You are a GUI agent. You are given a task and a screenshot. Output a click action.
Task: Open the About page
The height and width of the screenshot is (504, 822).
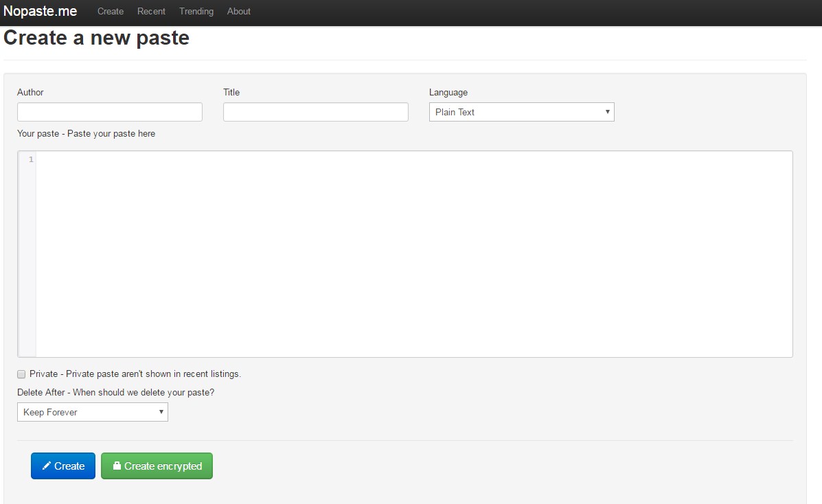tap(238, 11)
